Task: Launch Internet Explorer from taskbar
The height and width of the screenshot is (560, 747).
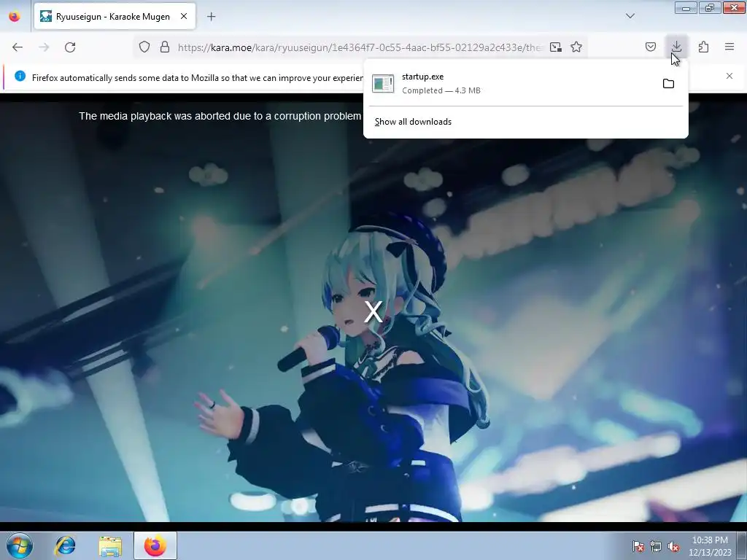Action: [x=65, y=545]
